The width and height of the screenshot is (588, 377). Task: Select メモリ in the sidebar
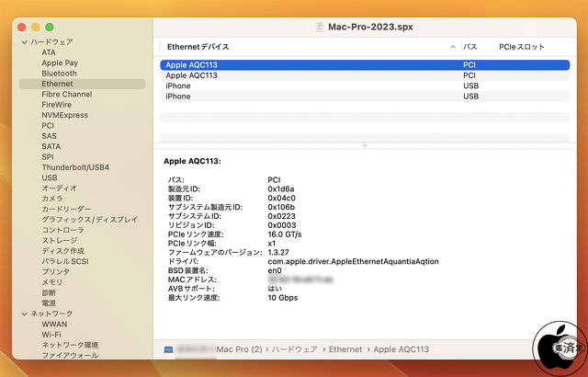coord(52,282)
